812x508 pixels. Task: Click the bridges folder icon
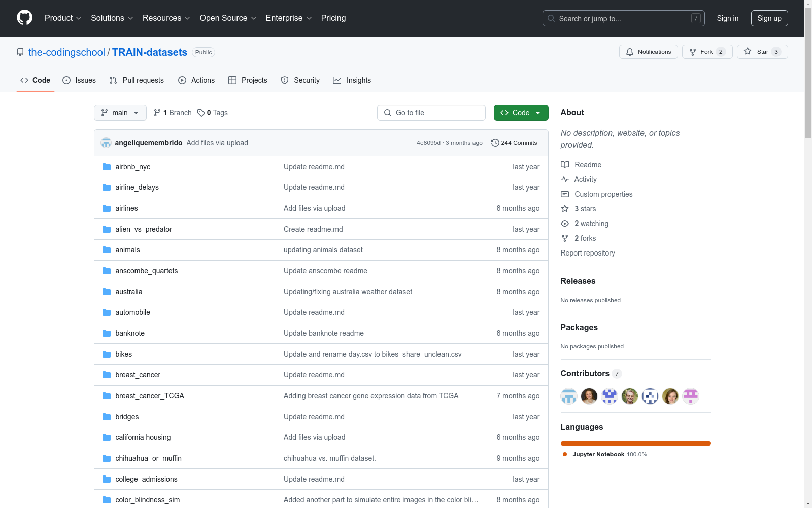[x=107, y=417]
